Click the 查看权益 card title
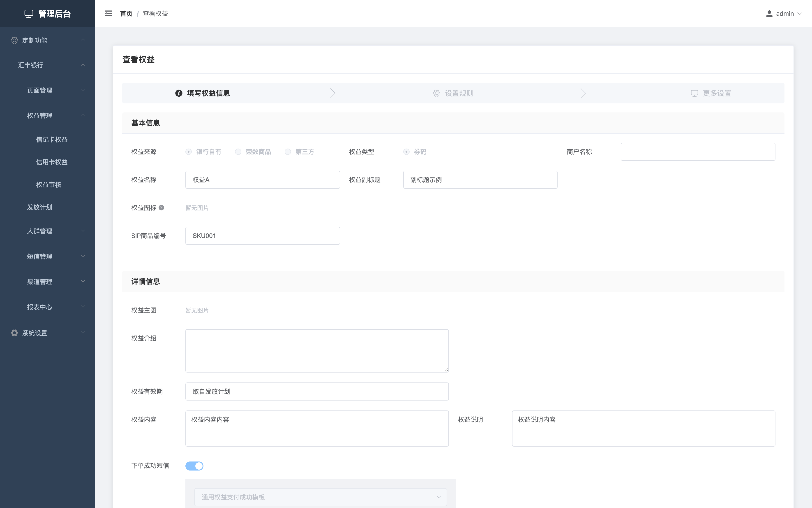 coord(138,59)
